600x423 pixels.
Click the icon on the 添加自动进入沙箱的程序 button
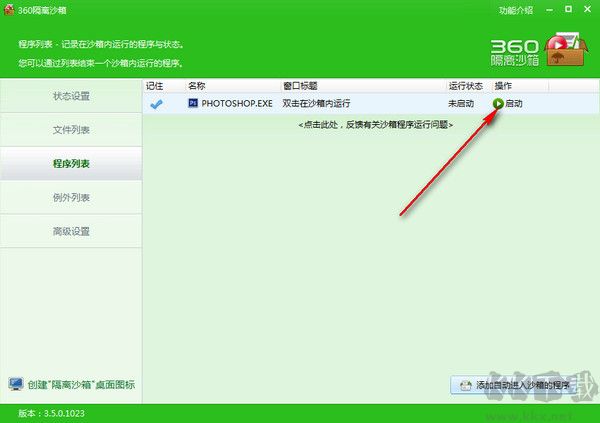pos(465,385)
